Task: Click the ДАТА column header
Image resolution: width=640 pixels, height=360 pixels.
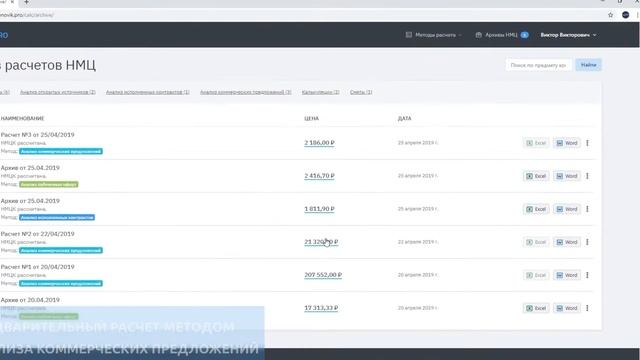Action: [404, 118]
